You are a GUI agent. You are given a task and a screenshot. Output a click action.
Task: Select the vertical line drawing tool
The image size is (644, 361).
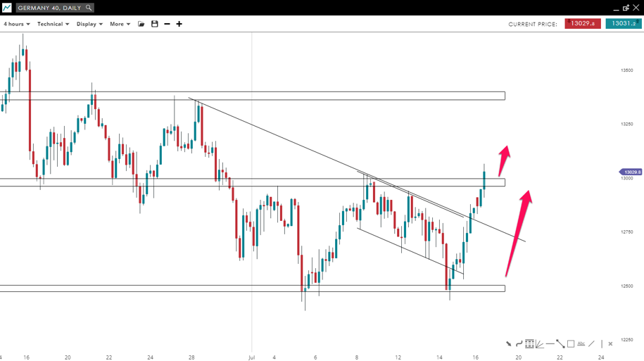click(x=602, y=344)
